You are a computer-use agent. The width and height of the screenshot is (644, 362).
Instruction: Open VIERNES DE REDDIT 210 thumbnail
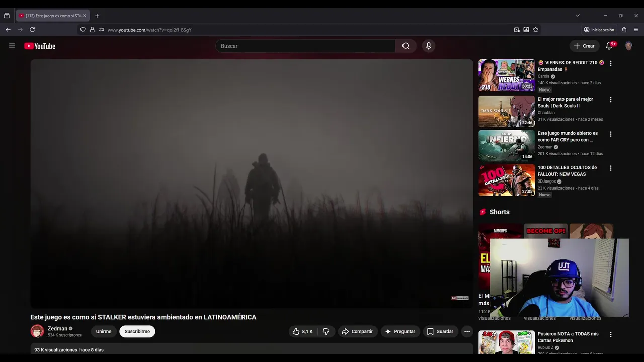[x=507, y=75]
